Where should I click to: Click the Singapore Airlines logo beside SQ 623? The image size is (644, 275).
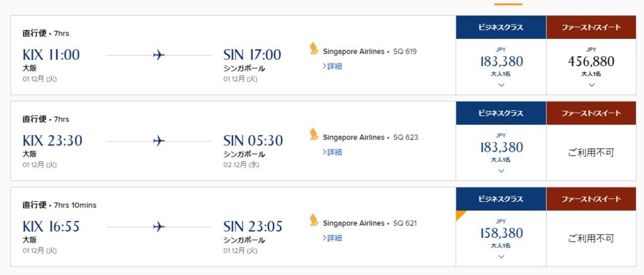click(x=314, y=134)
